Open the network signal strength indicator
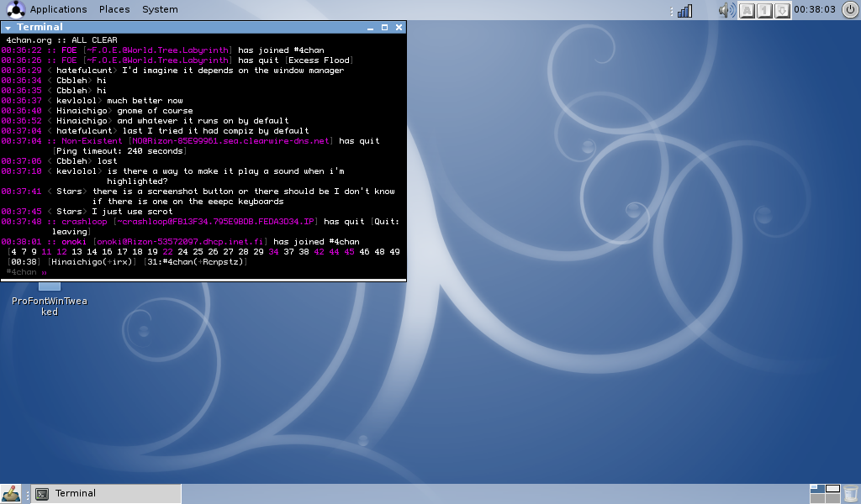 pyautogui.click(x=684, y=10)
